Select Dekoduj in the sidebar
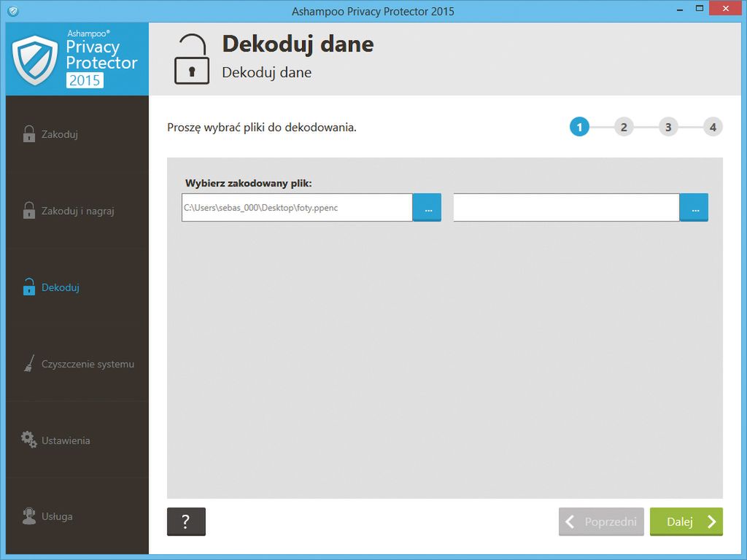747x560 pixels. pyautogui.click(x=77, y=287)
